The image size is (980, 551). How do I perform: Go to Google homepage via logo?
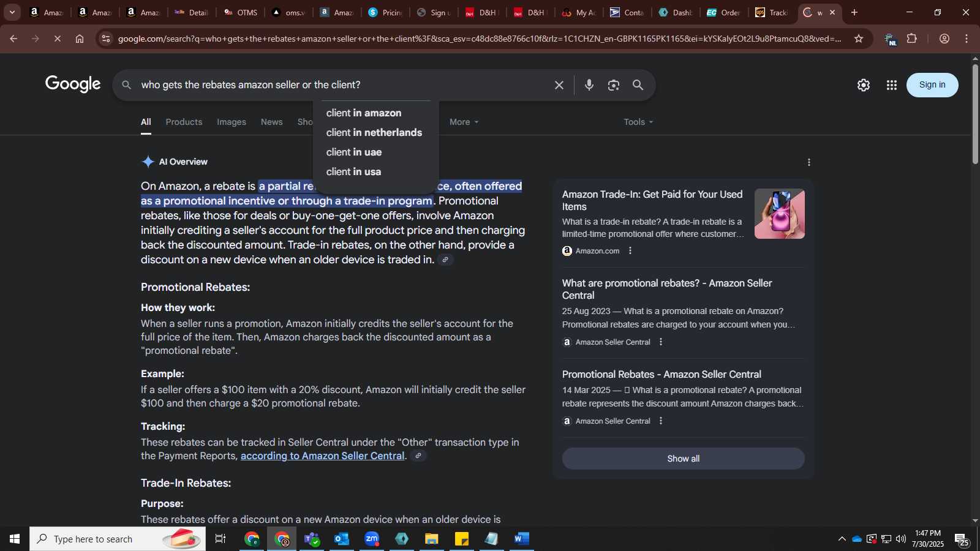pyautogui.click(x=73, y=84)
